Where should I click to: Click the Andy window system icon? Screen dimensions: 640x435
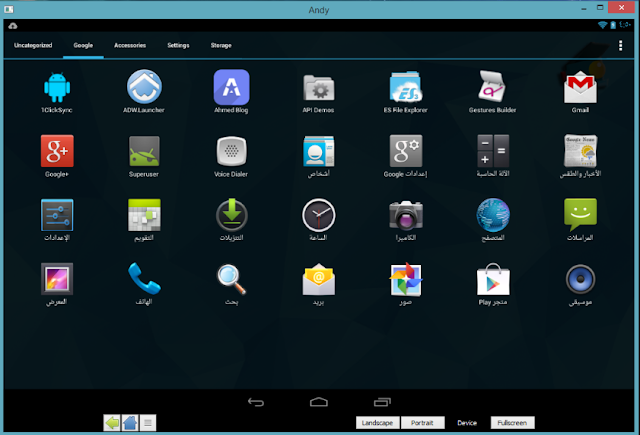point(9,9)
